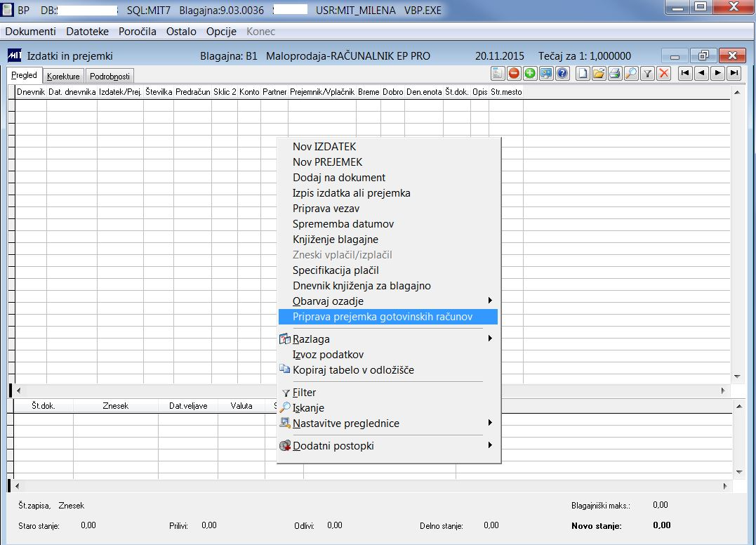The width and height of the screenshot is (756, 545).
Task: Jump to first record arrow button
Action: (685, 73)
